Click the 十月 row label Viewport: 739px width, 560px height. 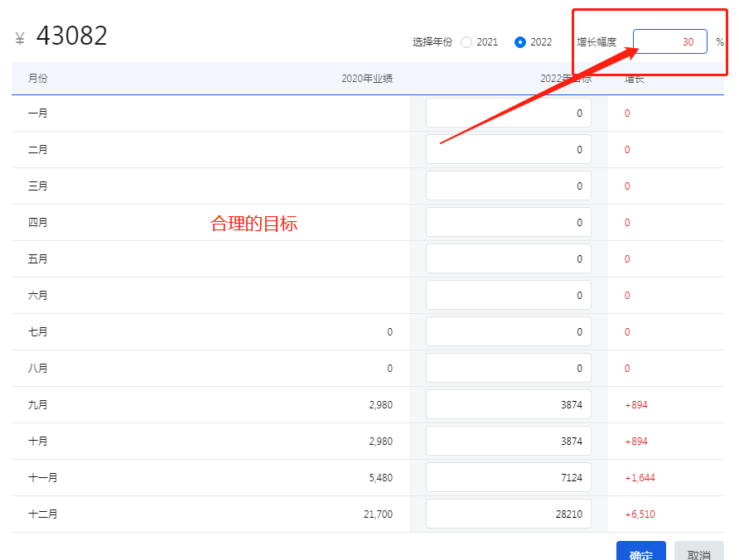point(38,442)
